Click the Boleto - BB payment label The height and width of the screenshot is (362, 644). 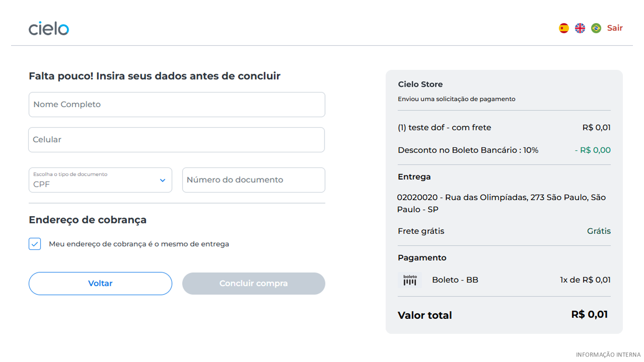pos(455,280)
